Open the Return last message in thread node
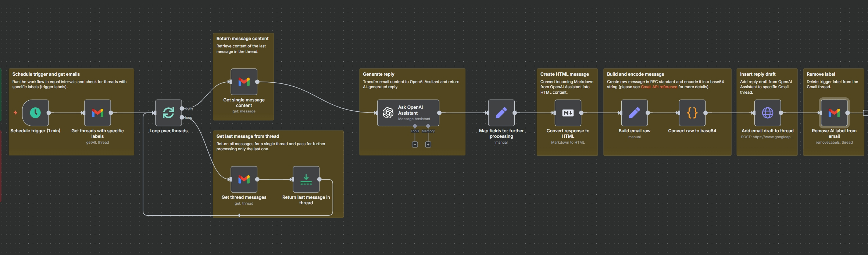The width and height of the screenshot is (868, 255). (x=306, y=179)
